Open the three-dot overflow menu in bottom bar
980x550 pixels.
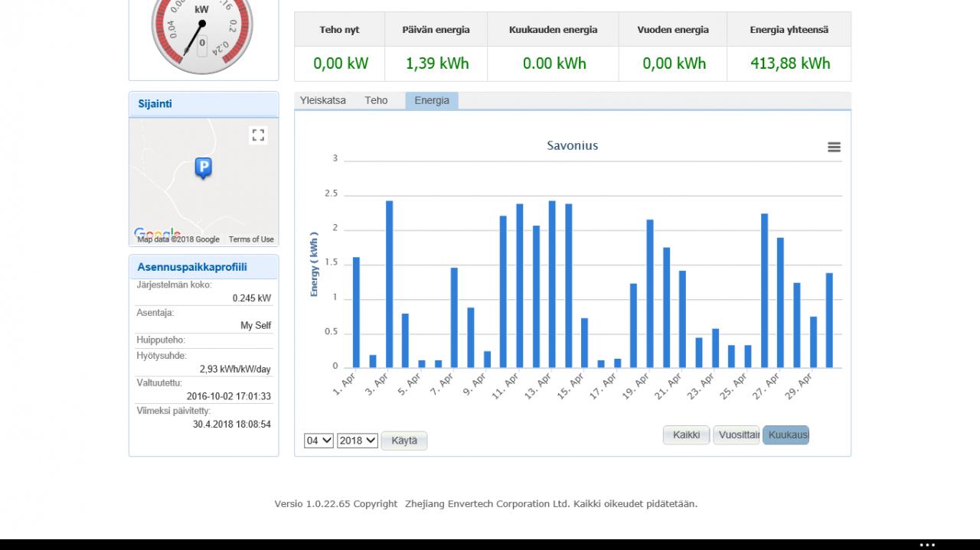coord(927,545)
